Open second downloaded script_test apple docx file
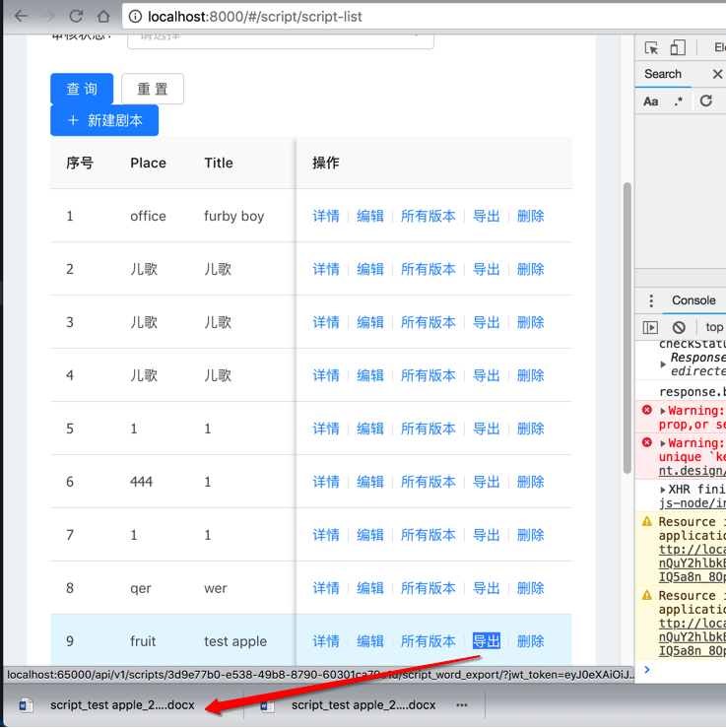Screen dimensions: 726x728 point(348,704)
